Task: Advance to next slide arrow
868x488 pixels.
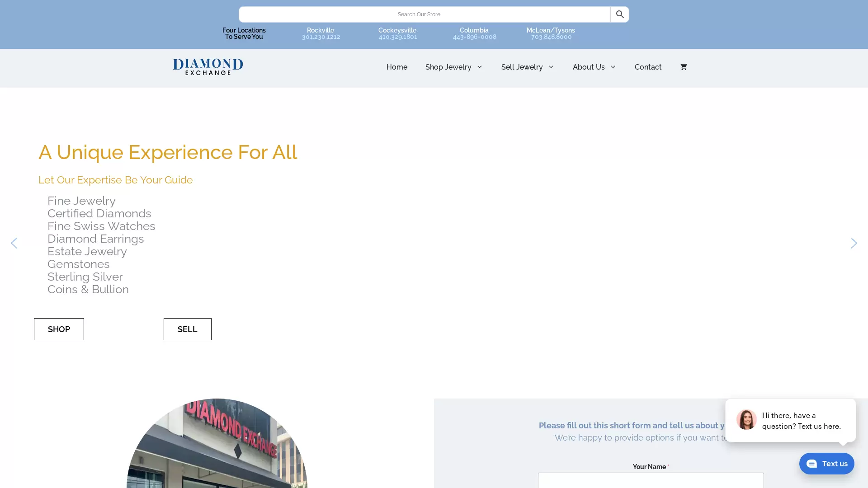Action: [853, 243]
